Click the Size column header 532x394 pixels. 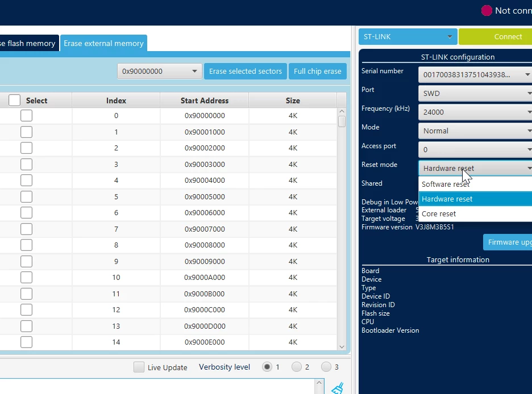click(293, 100)
